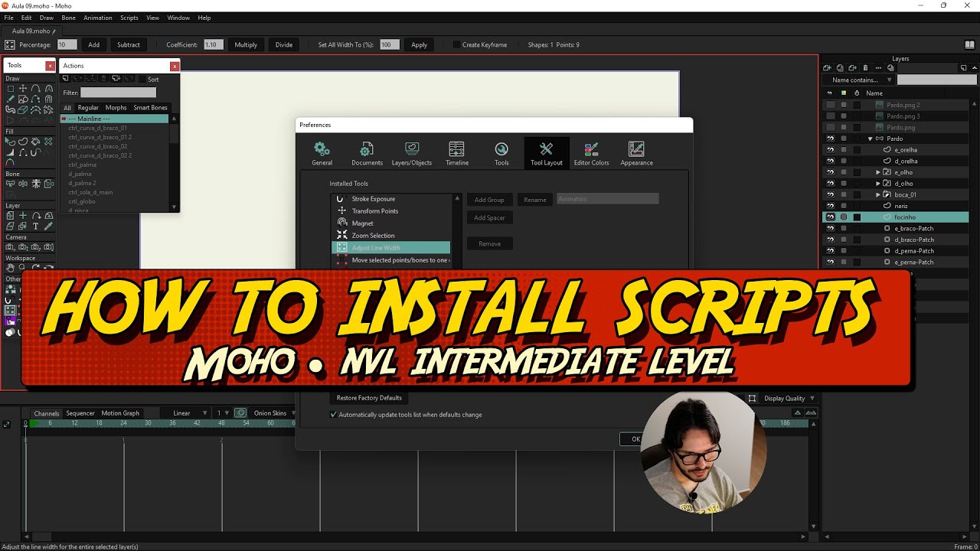Select the Eraser tool in Draw

(23, 109)
